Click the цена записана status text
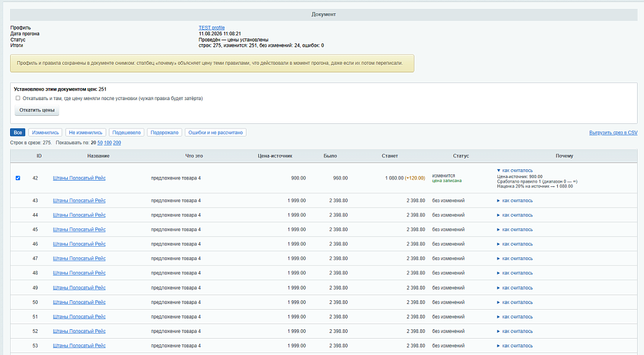Screen dimensions: 644x355 (x=447, y=181)
